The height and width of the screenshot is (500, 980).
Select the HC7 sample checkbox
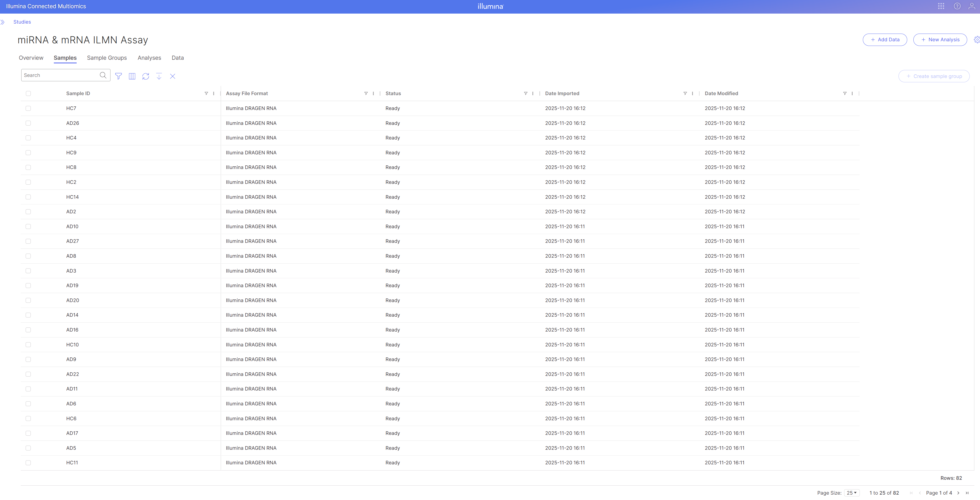pos(28,108)
